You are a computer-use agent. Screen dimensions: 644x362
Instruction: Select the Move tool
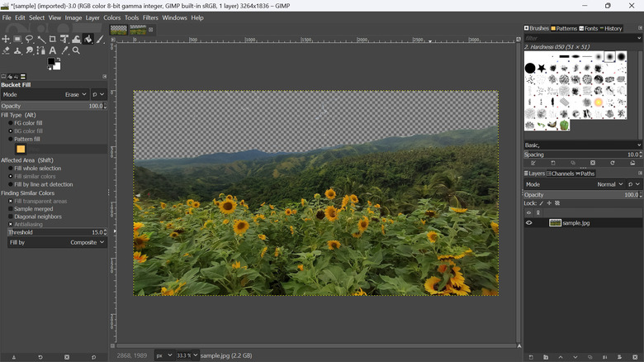pyautogui.click(x=6, y=39)
